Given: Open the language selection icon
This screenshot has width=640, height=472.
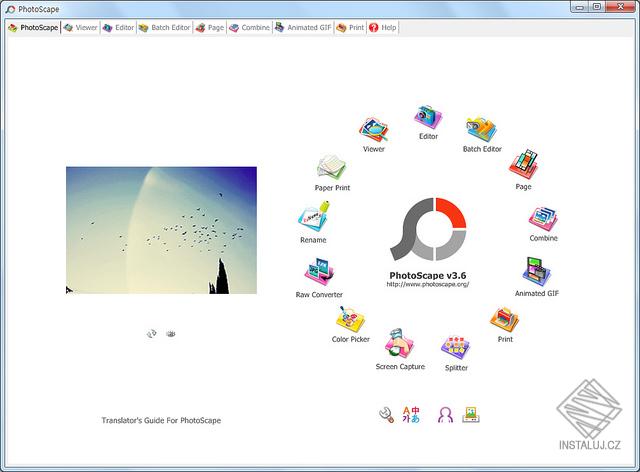Looking at the screenshot, I should click(411, 414).
